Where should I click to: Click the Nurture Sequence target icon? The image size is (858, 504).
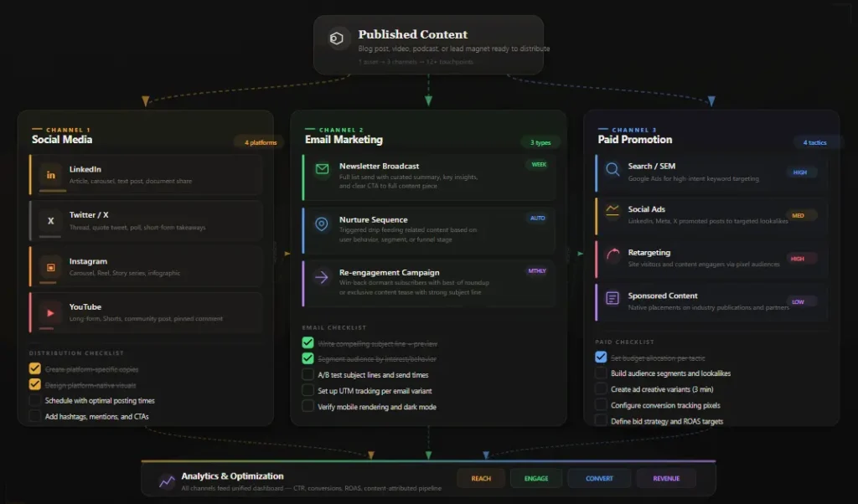pyautogui.click(x=321, y=224)
